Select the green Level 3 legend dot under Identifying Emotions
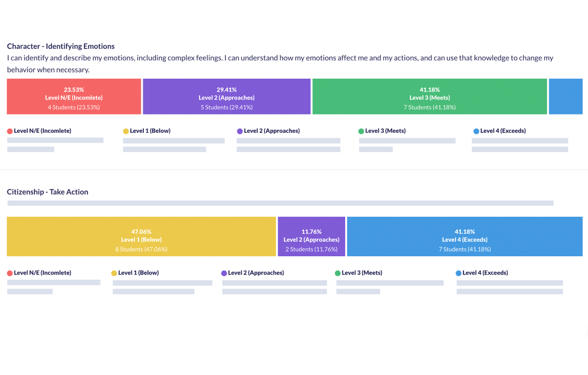 (361, 131)
